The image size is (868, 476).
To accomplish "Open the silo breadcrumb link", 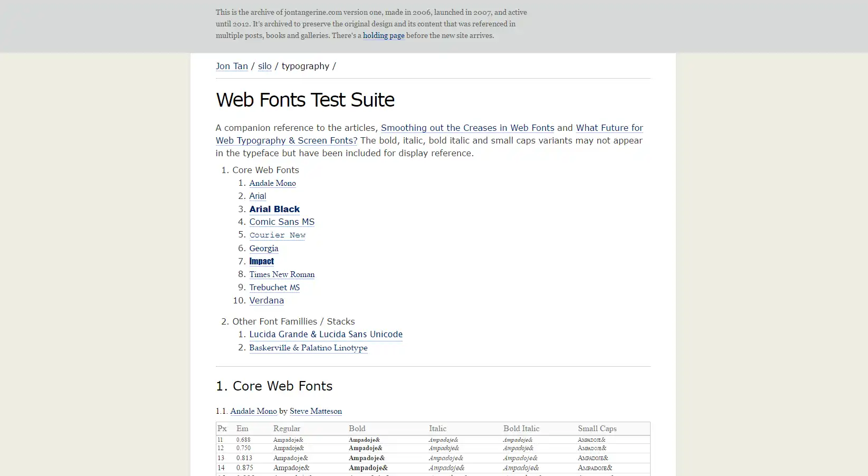I will (x=265, y=66).
